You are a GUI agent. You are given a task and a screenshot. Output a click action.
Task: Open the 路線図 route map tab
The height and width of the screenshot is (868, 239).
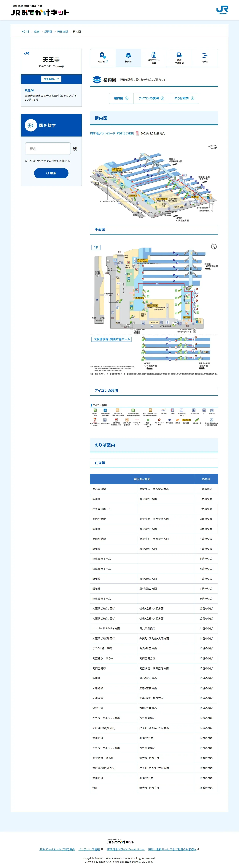pos(205,58)
